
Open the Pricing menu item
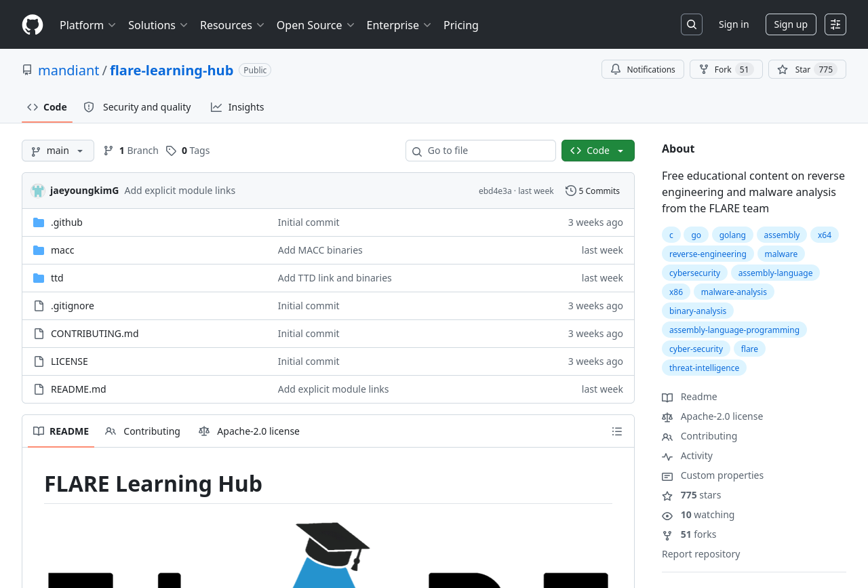pos(460,25)
